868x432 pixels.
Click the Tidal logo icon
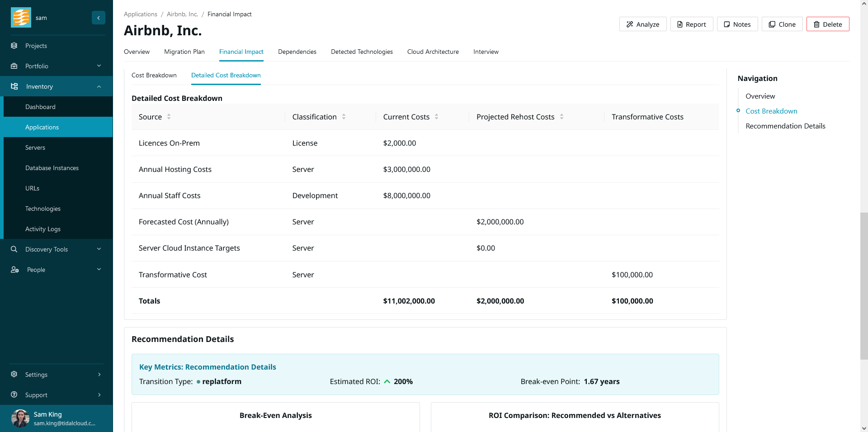tap(21, 18)
